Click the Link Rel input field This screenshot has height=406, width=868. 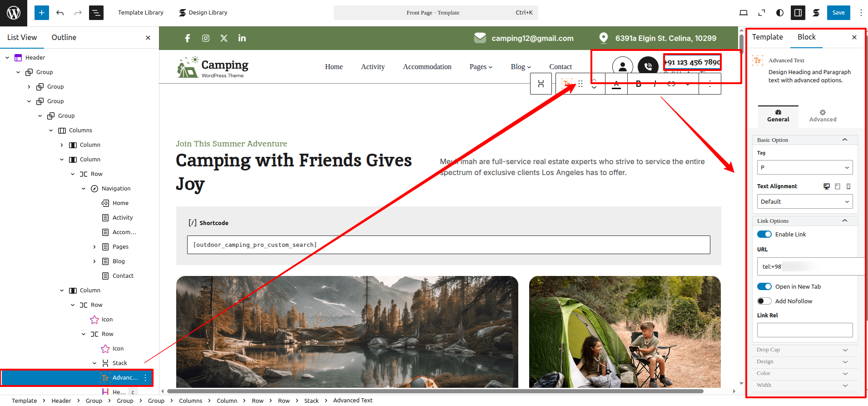pyautogui.click(x=804, y=330)
